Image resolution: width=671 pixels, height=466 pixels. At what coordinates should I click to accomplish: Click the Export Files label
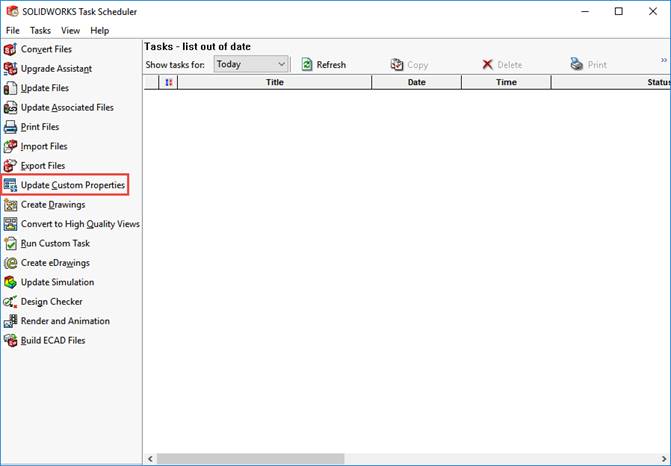tap(43, 166)
